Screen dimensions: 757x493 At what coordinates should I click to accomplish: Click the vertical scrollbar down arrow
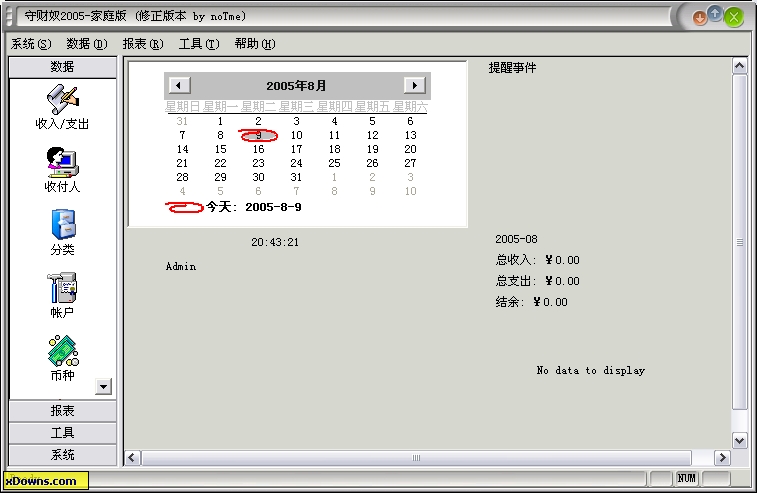coord(740,440)
